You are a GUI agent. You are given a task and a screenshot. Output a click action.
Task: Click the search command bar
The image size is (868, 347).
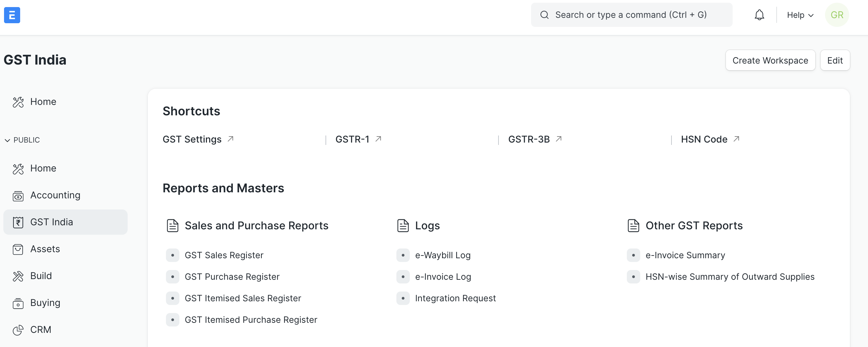coord(632,14)
